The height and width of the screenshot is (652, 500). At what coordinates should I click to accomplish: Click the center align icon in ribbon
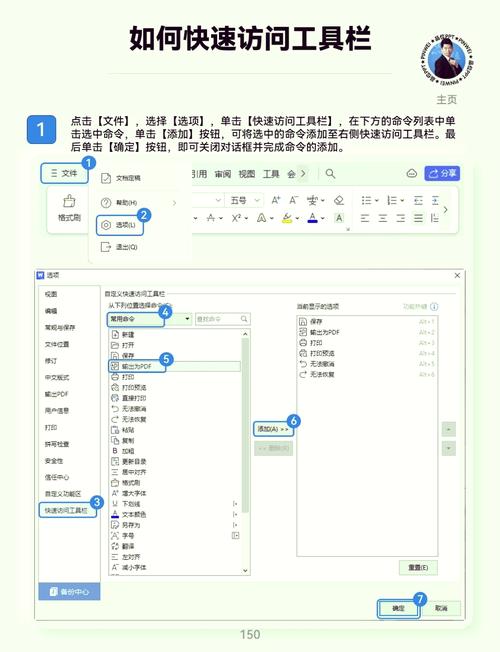[x=383, y=218]
